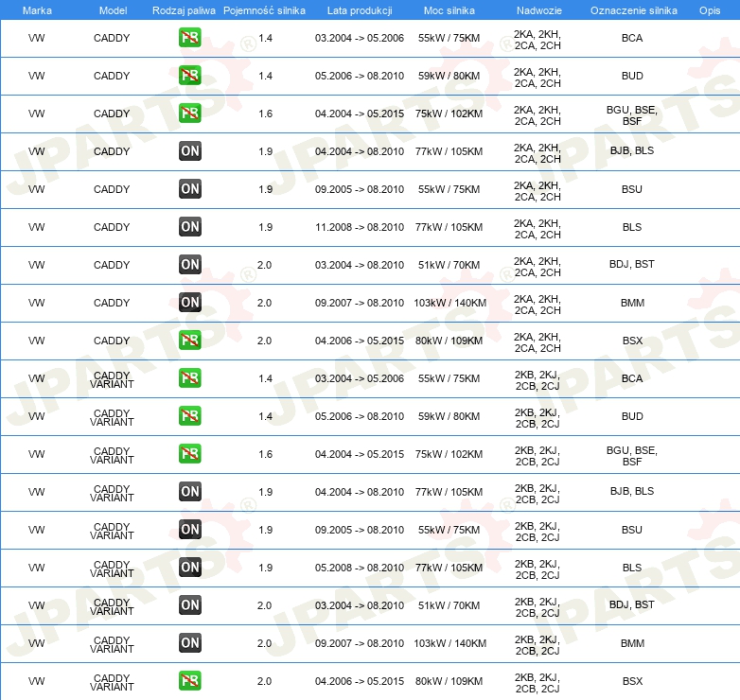The image size is (740, 700).
Task: Select BDJ, BST in the CADDY row
Action: 632,264
